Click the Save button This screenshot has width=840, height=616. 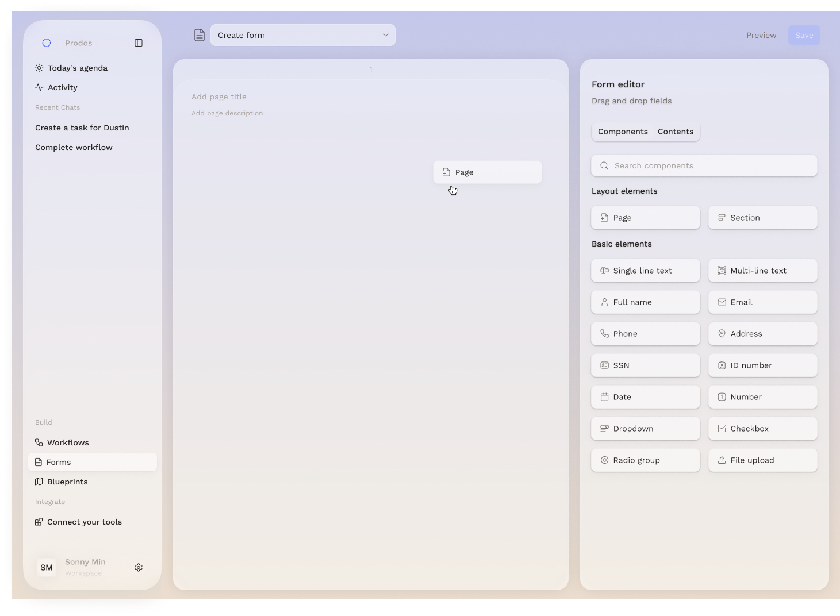[x=804, y=35]
